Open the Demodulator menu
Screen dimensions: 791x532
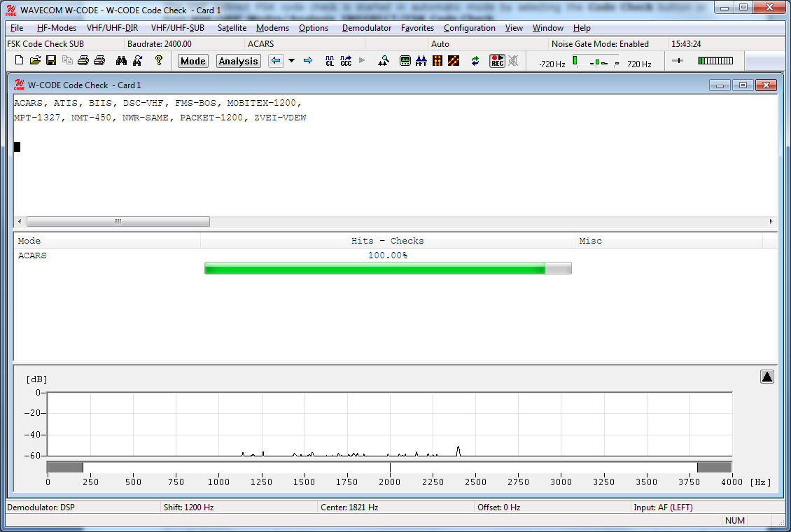(x=367, y=28)
